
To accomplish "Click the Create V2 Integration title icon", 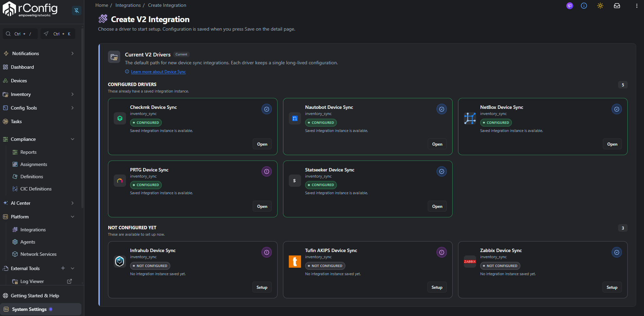I will (103, 19).
